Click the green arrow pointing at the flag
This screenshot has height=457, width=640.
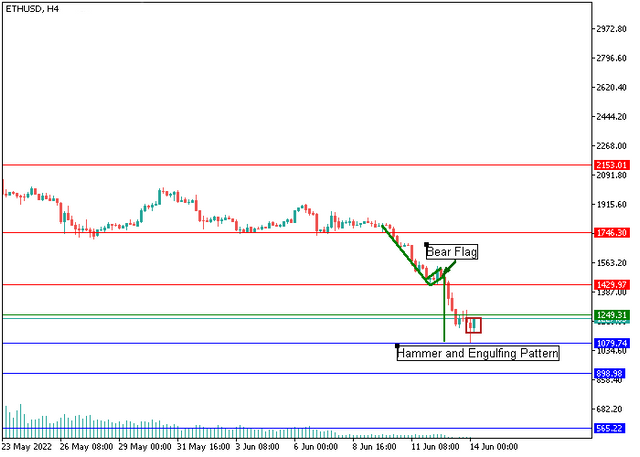point(450,268)
